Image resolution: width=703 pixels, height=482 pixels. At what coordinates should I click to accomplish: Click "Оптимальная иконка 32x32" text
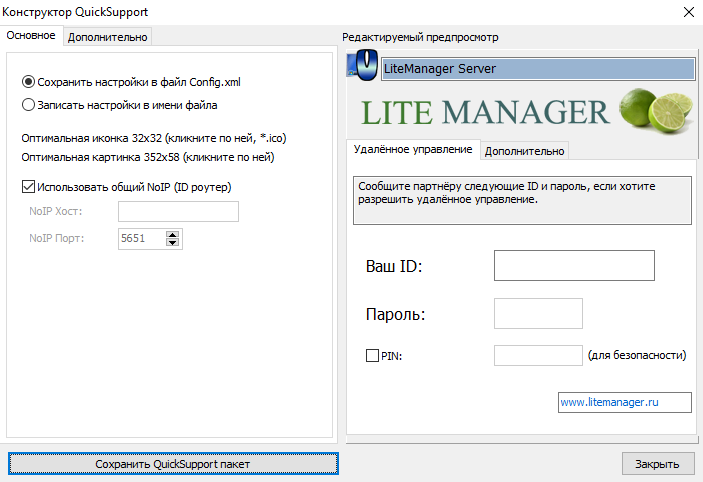[154, 138]
